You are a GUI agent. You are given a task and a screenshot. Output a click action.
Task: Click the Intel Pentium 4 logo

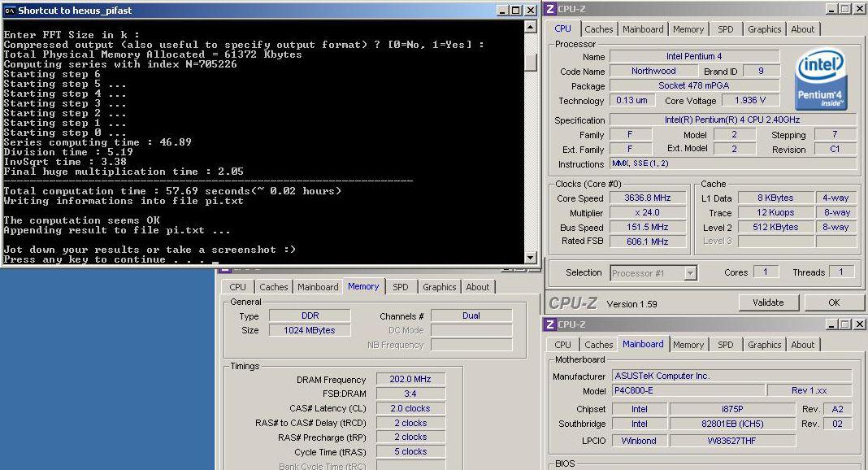821,79
